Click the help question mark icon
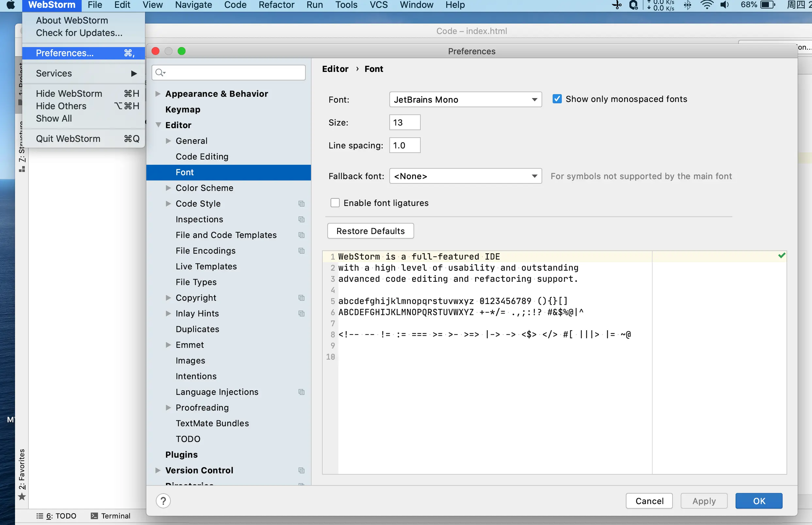This screenshot has width=812, height=525. pos(163,501)
